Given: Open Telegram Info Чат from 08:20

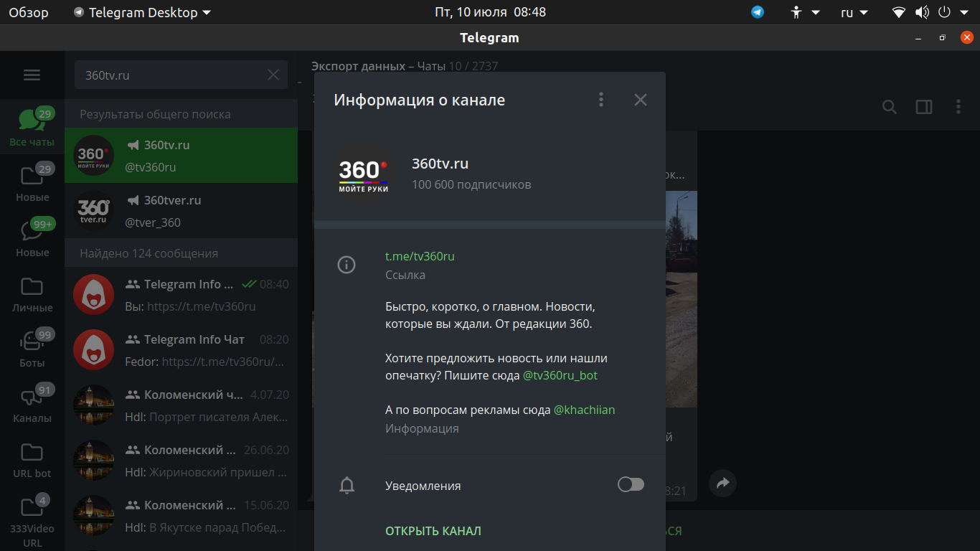Looking at the screenshot, I should (x=181, y=350).
